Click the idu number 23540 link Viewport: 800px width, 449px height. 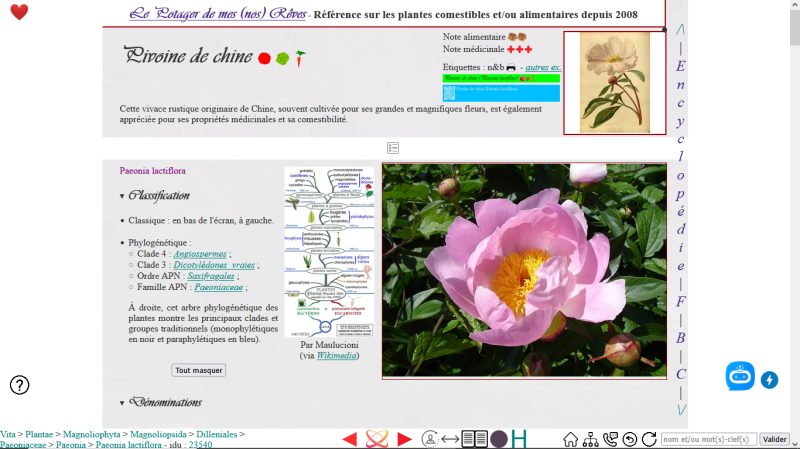pos(200,445)
